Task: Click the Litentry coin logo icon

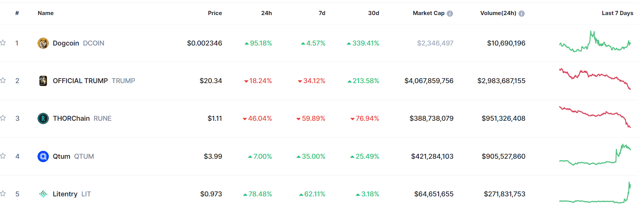Action: pyautogui.click(x=43, y=194)
